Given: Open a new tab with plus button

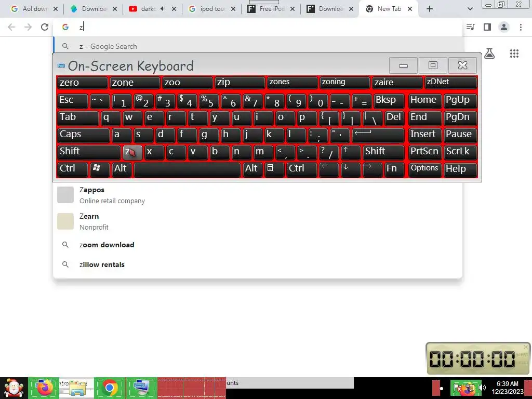Looking at the screenshot, I should pos(430,9).
